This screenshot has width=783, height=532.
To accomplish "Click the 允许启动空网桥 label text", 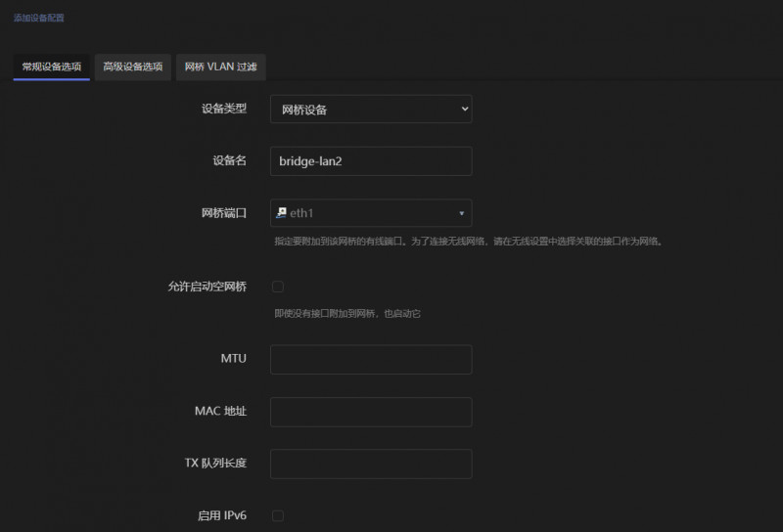I will 207,287.
